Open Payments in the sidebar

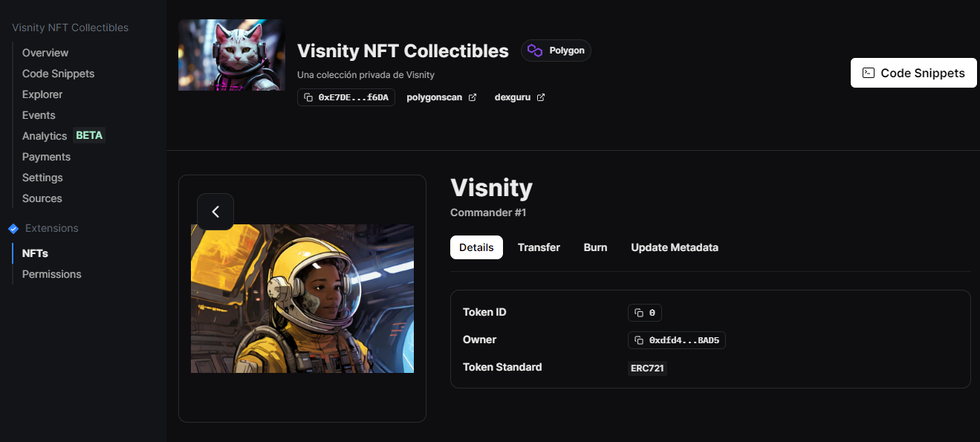pyautogui.click(x=46, y=157)
